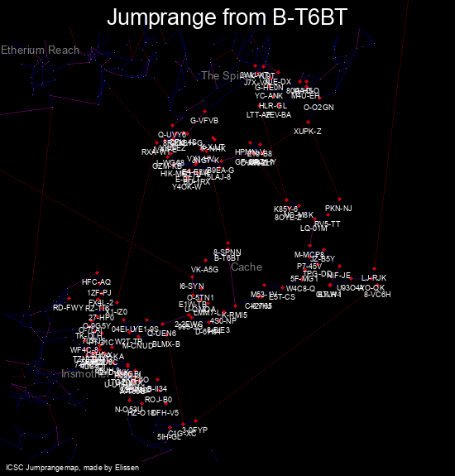455x476 pixels.
Task: Select the I8-SYN system label
Action: [191, 286]
